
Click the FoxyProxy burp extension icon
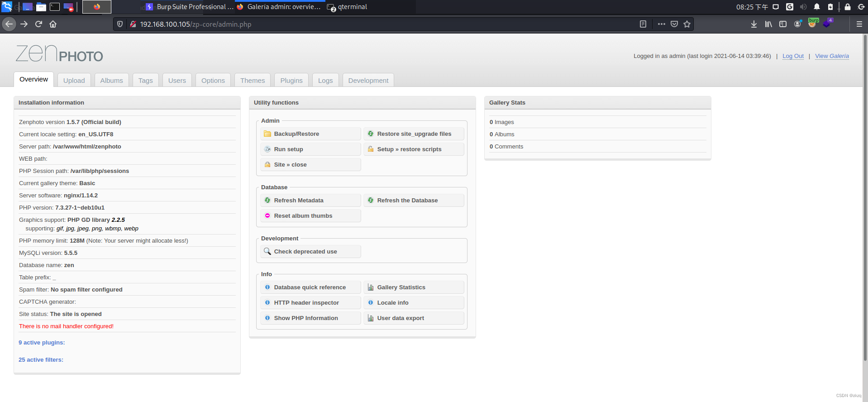[x=813, y=23]
